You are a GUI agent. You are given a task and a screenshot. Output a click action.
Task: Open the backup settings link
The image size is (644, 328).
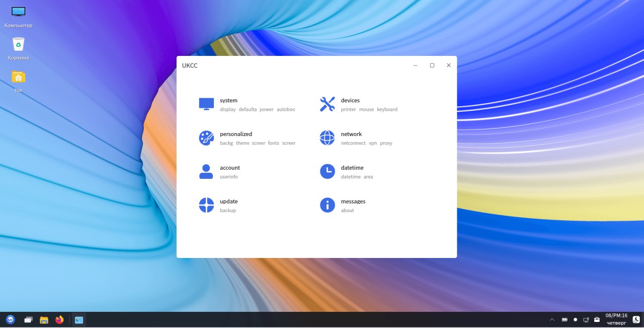pyautogui.click(x=228, y=211)
